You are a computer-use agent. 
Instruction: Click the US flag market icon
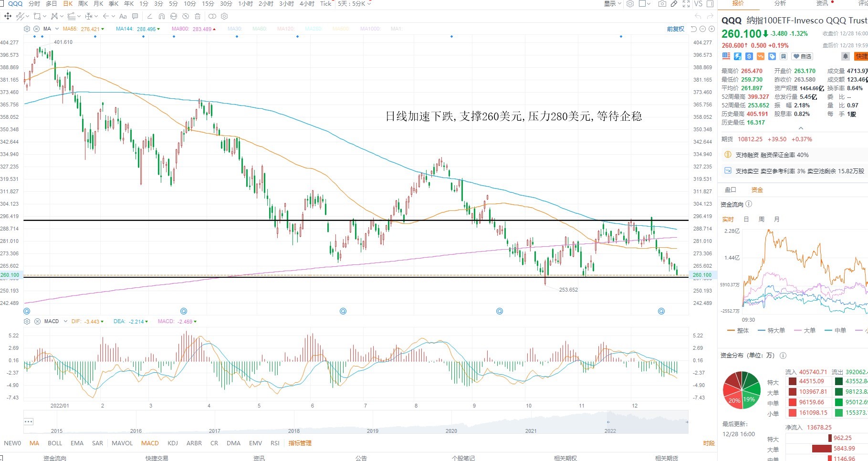726,56
